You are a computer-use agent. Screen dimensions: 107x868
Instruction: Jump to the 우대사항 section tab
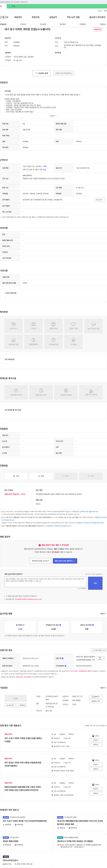[43, 24]
